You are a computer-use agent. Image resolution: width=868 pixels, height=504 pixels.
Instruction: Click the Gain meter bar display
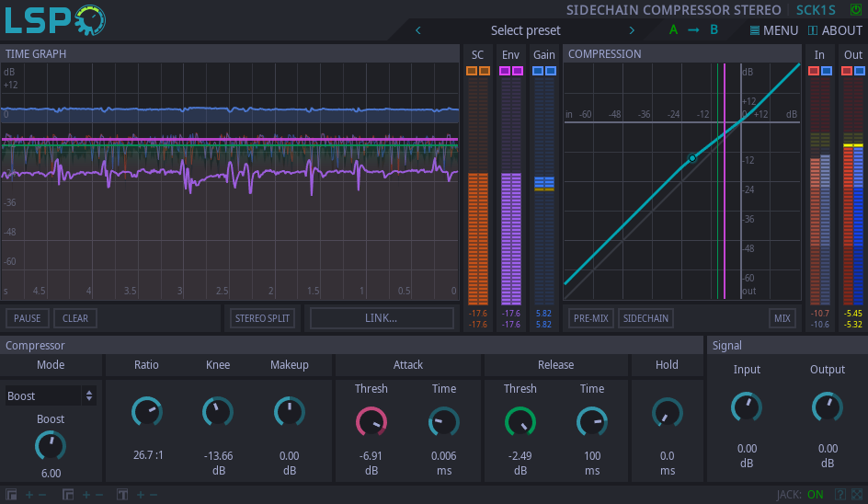[544, 191]
